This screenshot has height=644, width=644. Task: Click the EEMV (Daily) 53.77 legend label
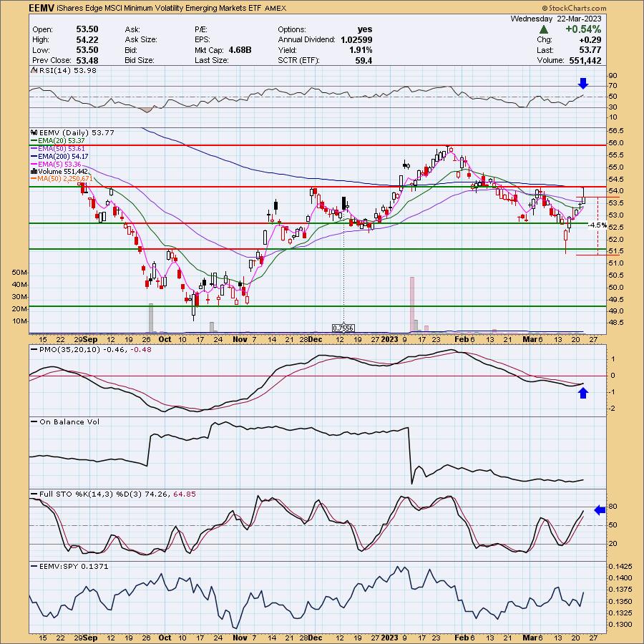pos(77,132)
